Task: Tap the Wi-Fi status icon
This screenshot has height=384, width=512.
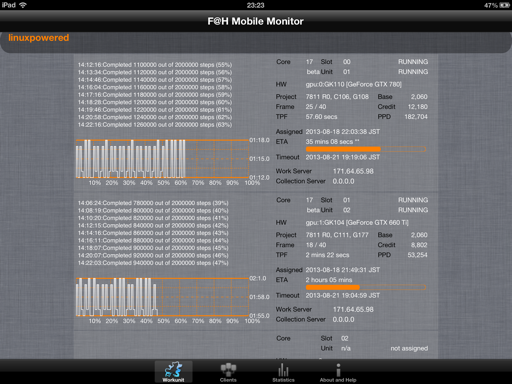Action: pos(23,5)
